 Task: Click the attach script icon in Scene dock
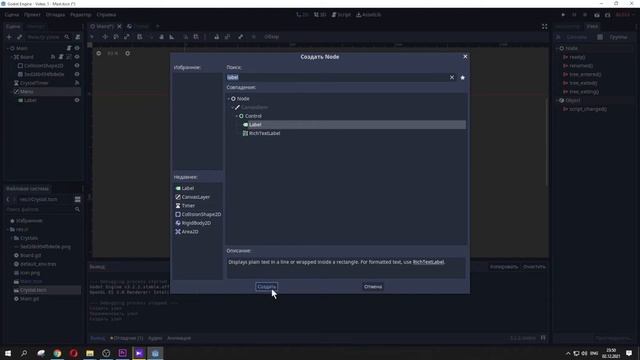(78, 37)
